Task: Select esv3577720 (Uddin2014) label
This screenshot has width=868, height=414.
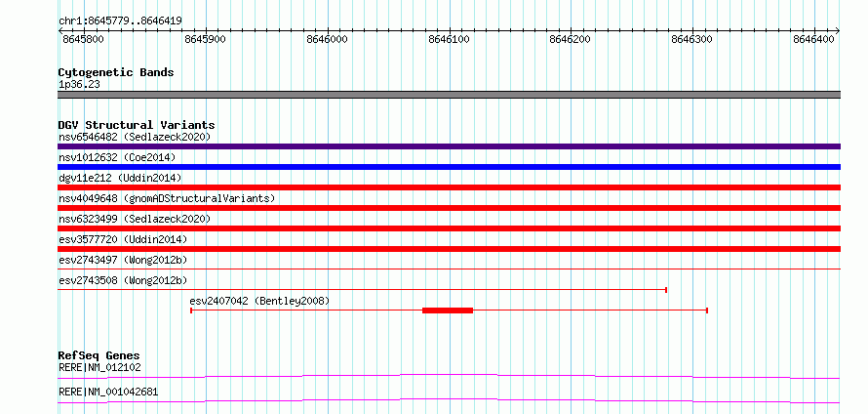Action: coord(123,239)
